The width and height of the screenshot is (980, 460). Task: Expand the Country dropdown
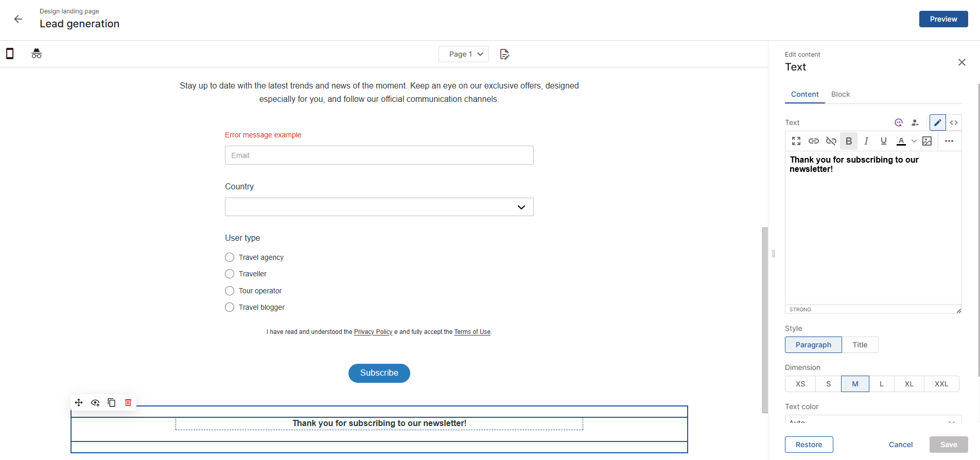pos(379,207)
